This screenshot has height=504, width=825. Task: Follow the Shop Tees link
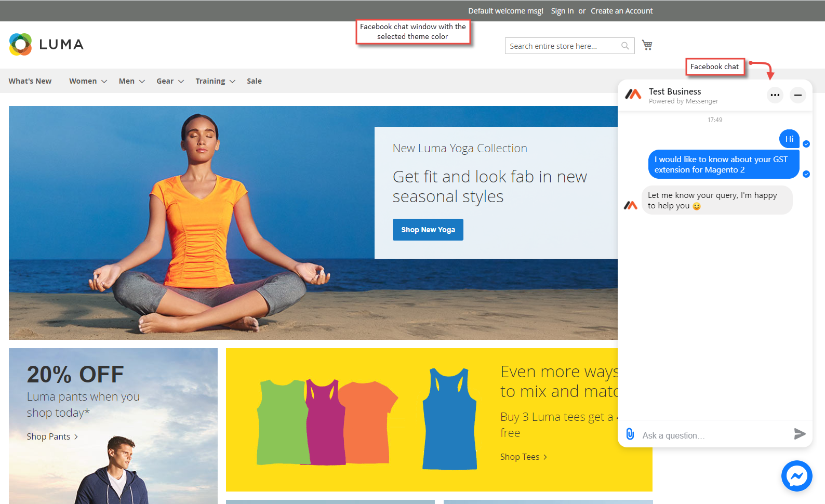pos(523,457)
